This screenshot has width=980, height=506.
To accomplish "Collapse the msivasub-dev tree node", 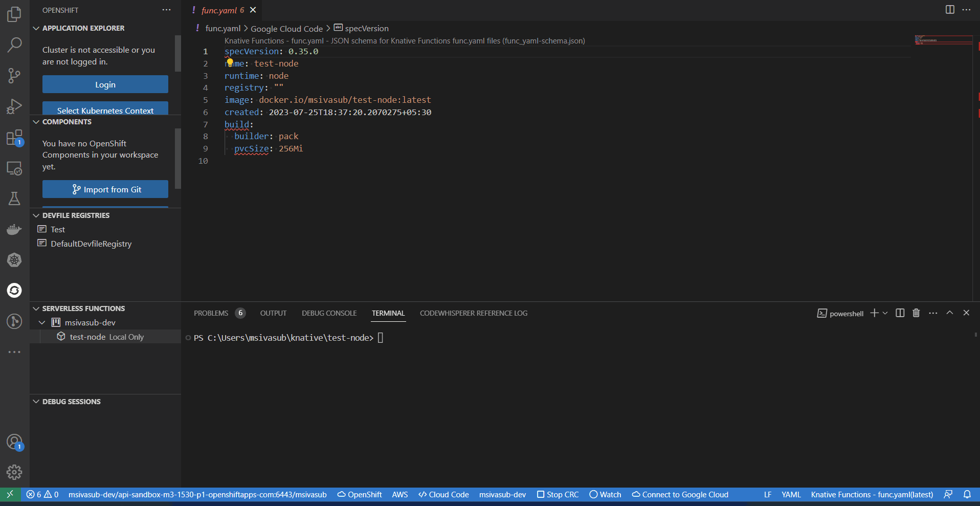I will 42,323.
